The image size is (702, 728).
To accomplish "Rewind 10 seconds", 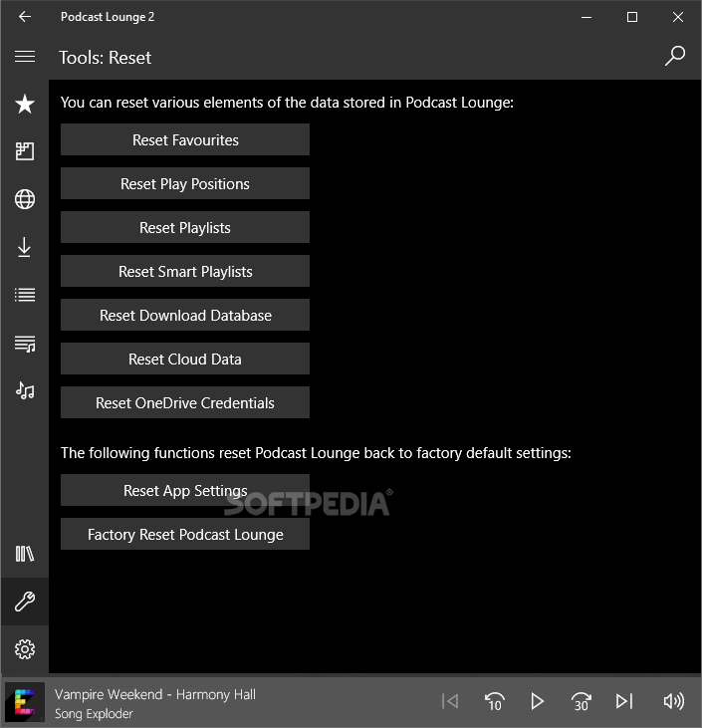I will tap(494, 701).
